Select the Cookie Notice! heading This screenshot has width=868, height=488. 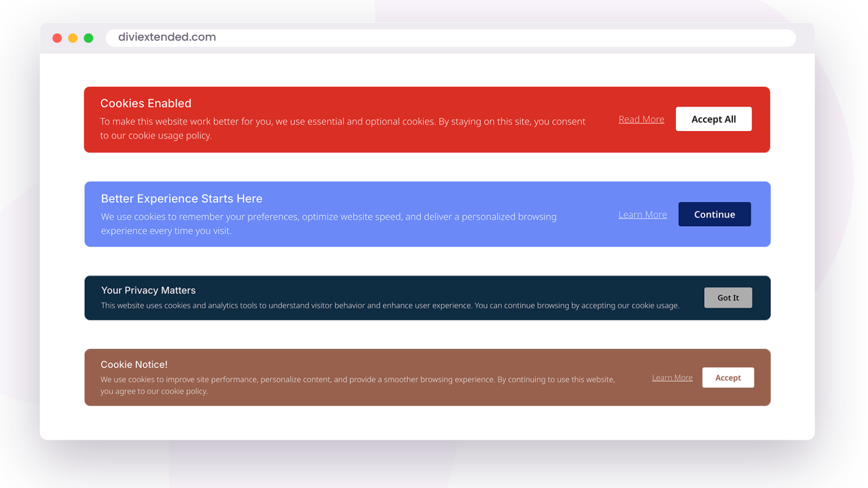pyautogui.click(x=134, y=364)
